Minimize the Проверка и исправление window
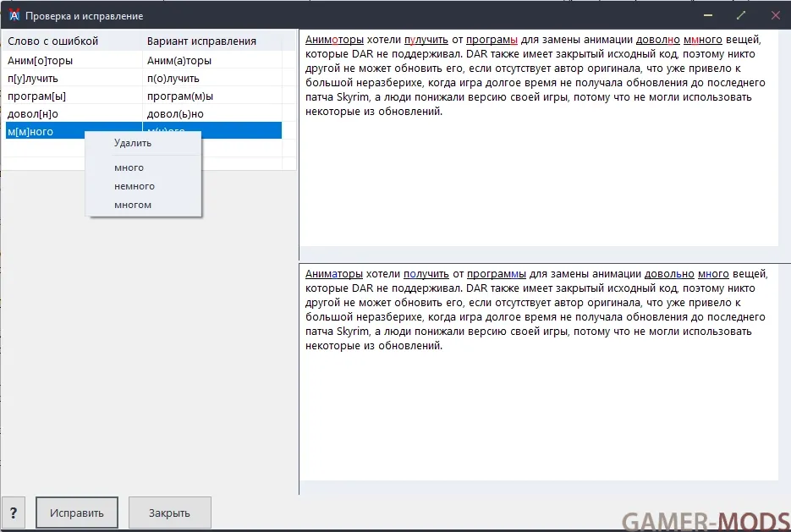 coord(706,15)
